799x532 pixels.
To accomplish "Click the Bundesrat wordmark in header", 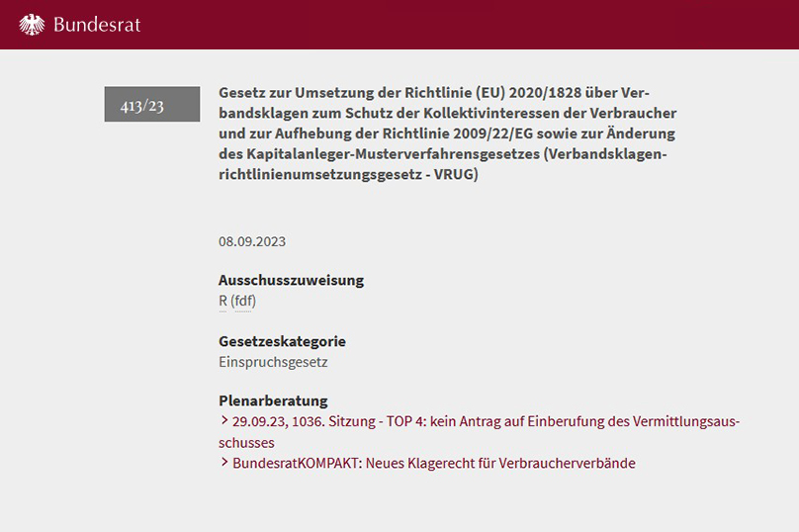I will [x=97, y=25].
